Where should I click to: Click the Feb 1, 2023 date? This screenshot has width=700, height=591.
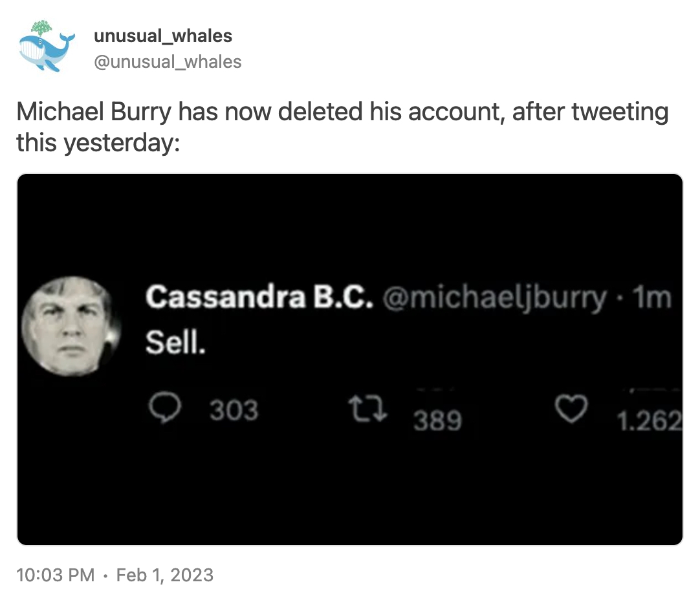coord(165,574)
